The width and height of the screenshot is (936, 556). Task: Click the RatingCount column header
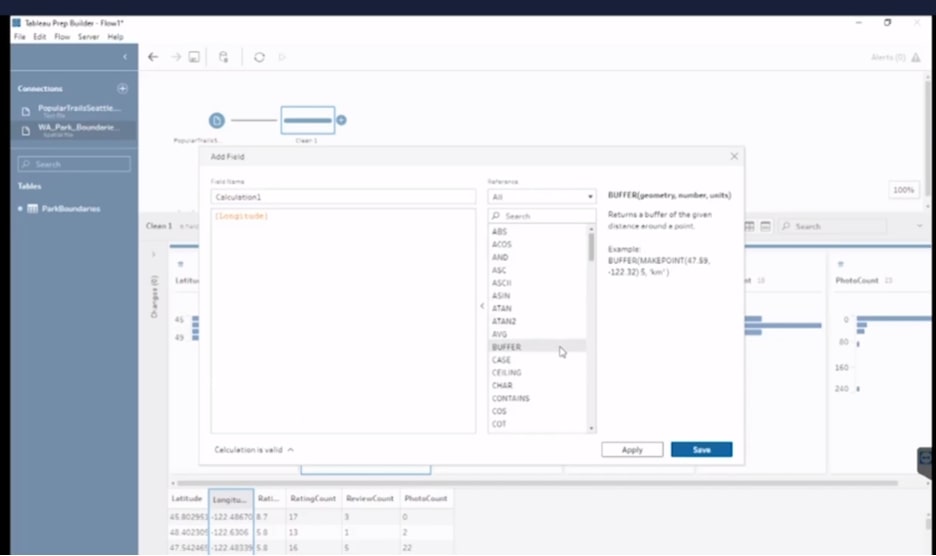pyautogui.click(x=313, y=498)
